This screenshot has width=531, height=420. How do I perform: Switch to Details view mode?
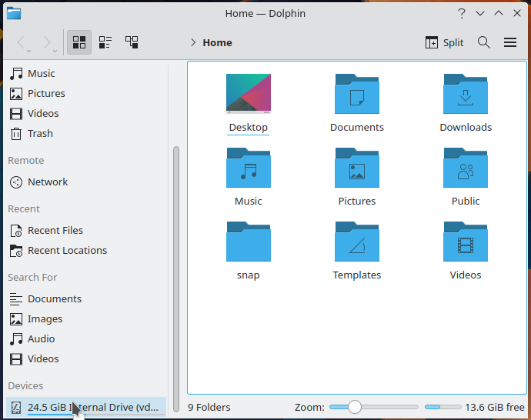132,42
